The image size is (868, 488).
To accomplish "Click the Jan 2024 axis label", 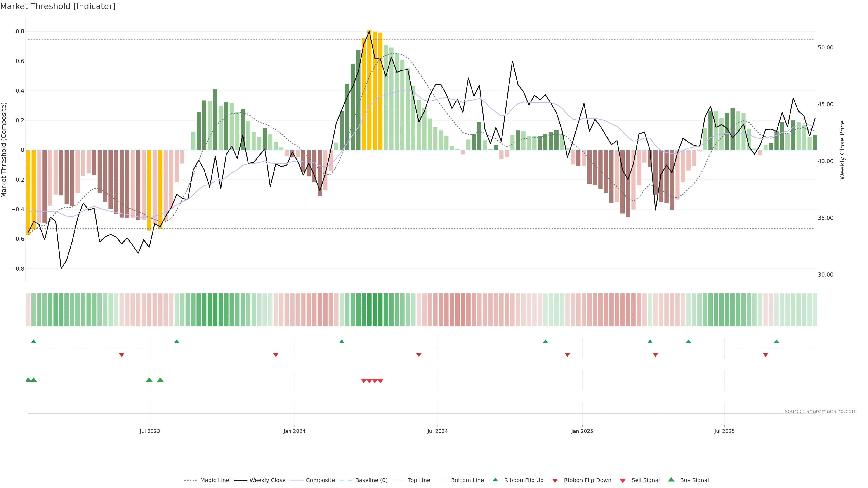I will point(294,431).
